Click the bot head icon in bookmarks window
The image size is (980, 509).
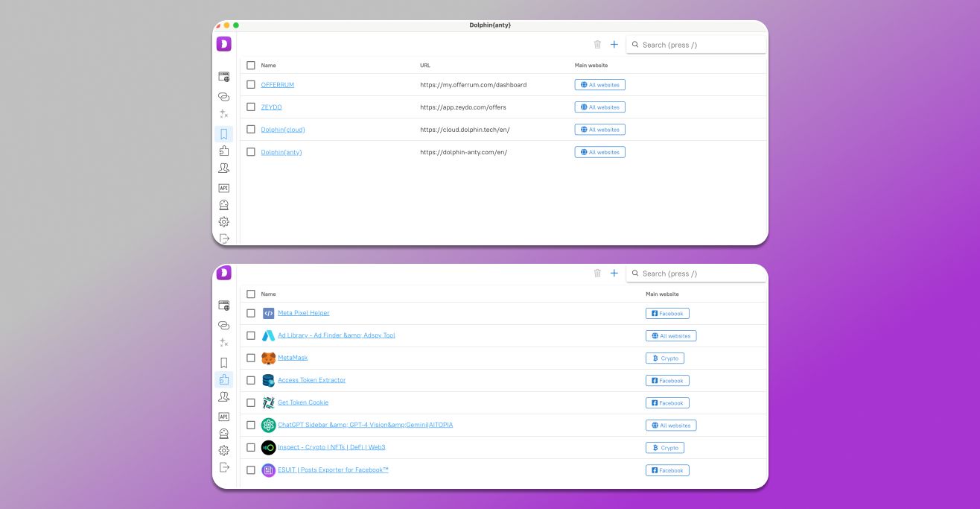(223, 205)
